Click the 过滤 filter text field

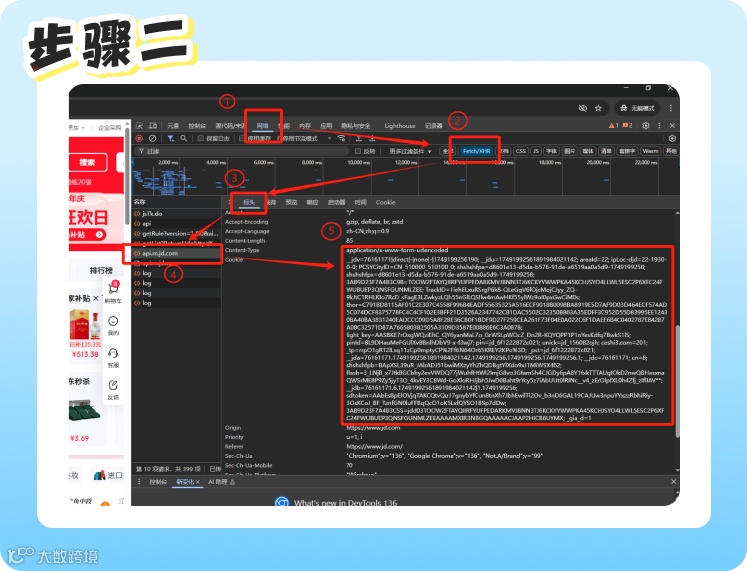(x=242, y=151)
